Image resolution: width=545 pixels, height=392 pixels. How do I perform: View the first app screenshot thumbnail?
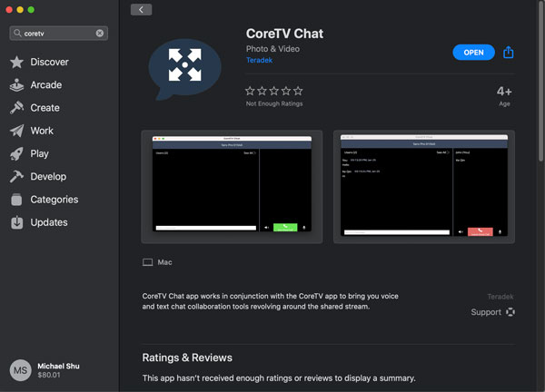point(233,187)
